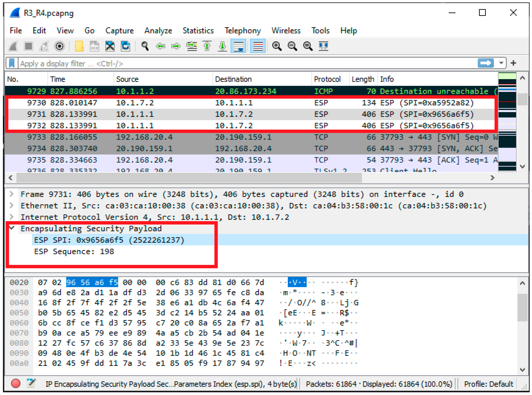Click the display filter bookmark toggle
This screenshot has height=395, width=532.
coord(12,63)
